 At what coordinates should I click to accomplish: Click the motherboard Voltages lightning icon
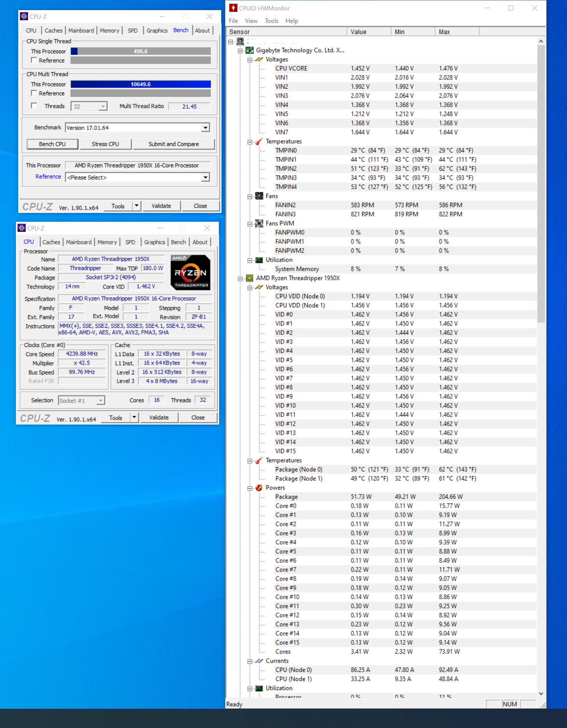click(259, 59)
